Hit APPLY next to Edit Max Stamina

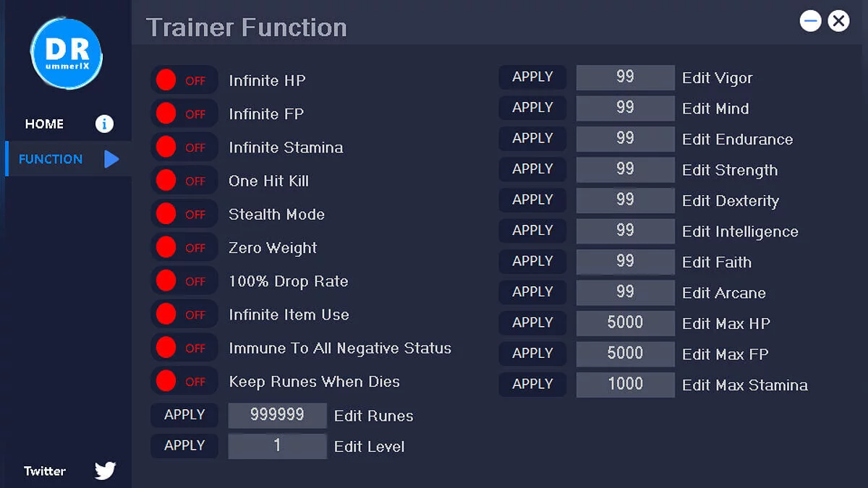pos(532,384)
